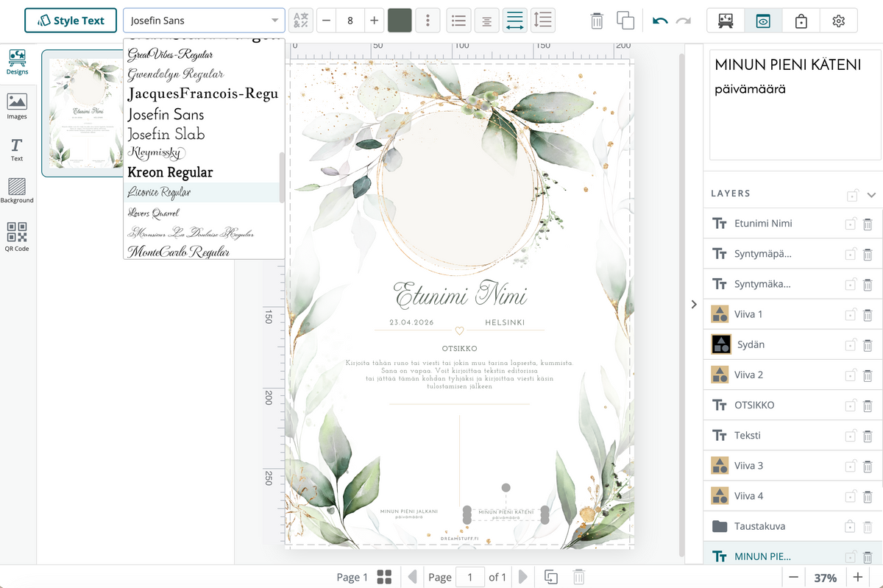Open the special characters icon in toolbar
883x588 pixels.
(x=300, y=21)
